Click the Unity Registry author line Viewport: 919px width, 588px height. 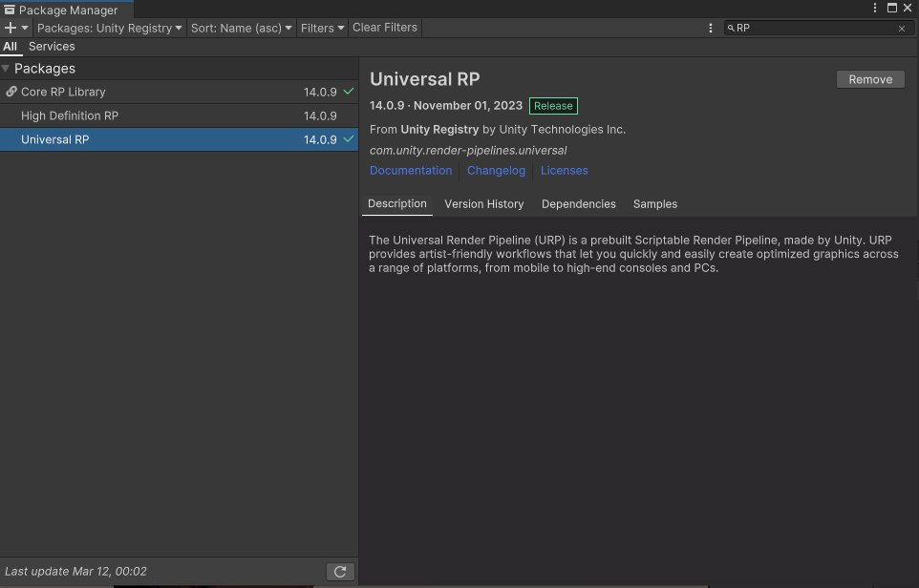click(x=497, y=130)
